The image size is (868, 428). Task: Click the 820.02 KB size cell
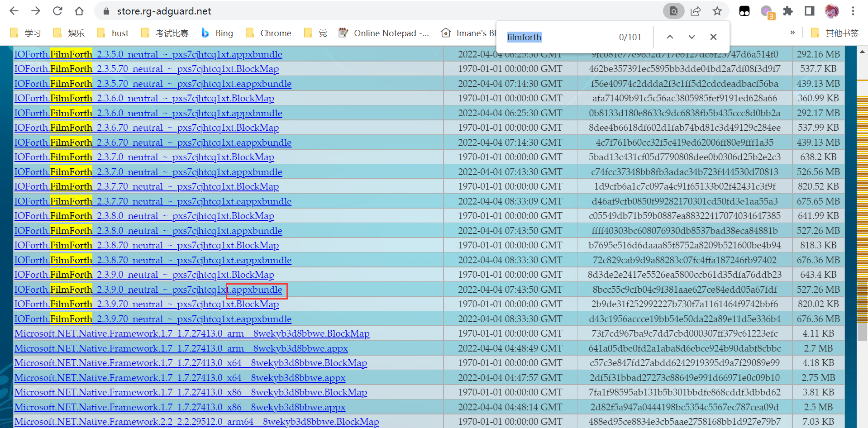(x=818, y=304)
